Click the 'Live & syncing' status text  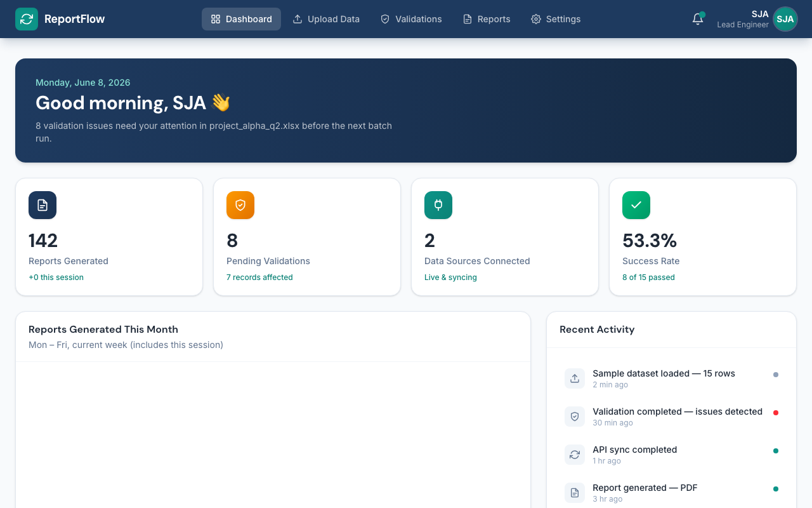coord(450,277)
